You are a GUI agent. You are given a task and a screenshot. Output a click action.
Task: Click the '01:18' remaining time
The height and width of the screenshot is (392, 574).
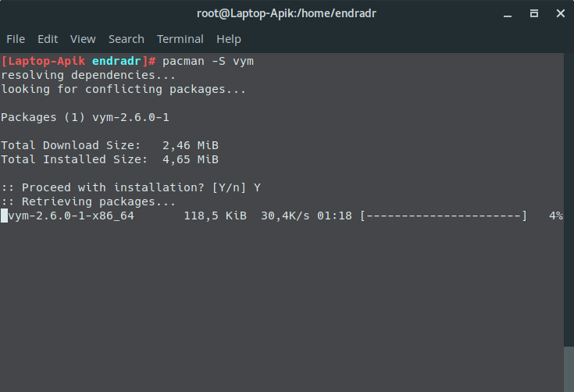coord(334,216)
